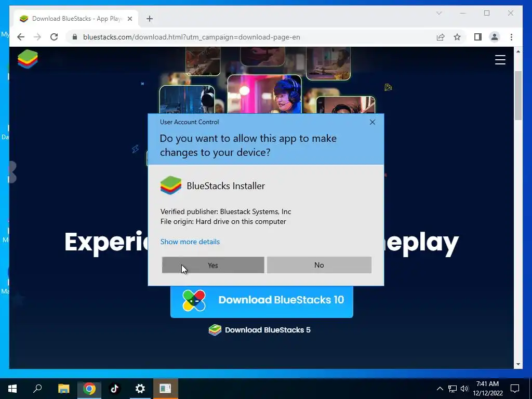View site security lock icon
Image resolution: width=532 pixels, height=399 pixels.
[75, 37]
